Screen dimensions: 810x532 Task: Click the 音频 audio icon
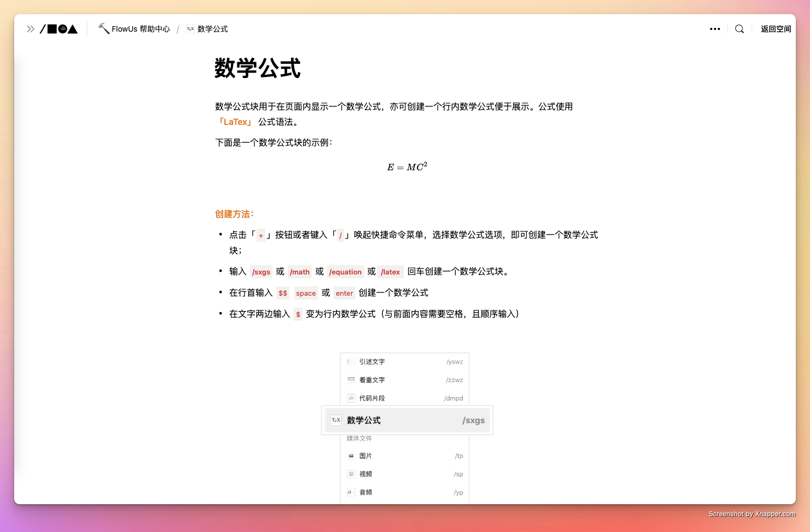351,492
